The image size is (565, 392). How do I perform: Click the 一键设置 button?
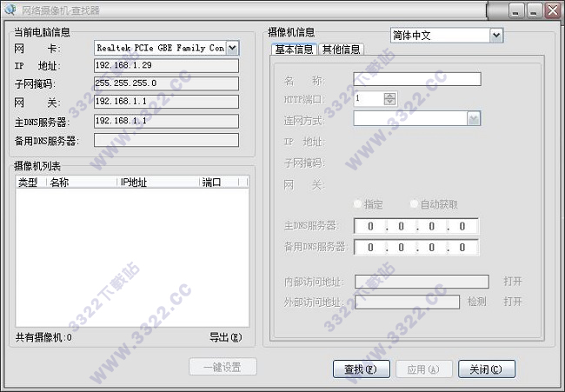tap(223, 367)
